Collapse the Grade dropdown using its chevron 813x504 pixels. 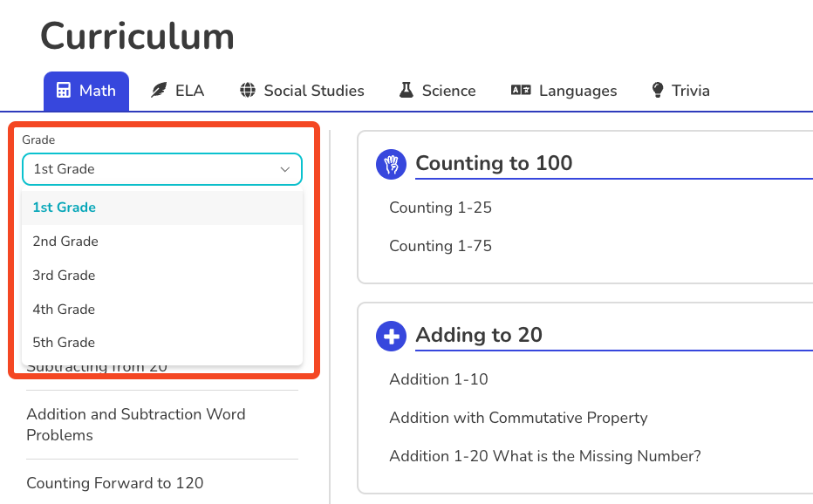click(x=285, y=169)
